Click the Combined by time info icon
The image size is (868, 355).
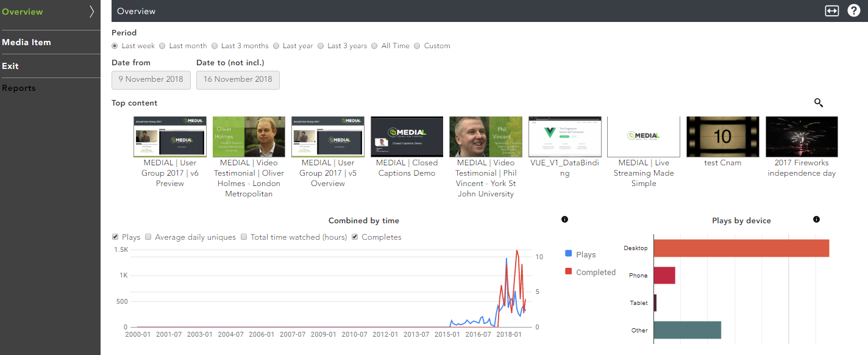tap(564, 220)
